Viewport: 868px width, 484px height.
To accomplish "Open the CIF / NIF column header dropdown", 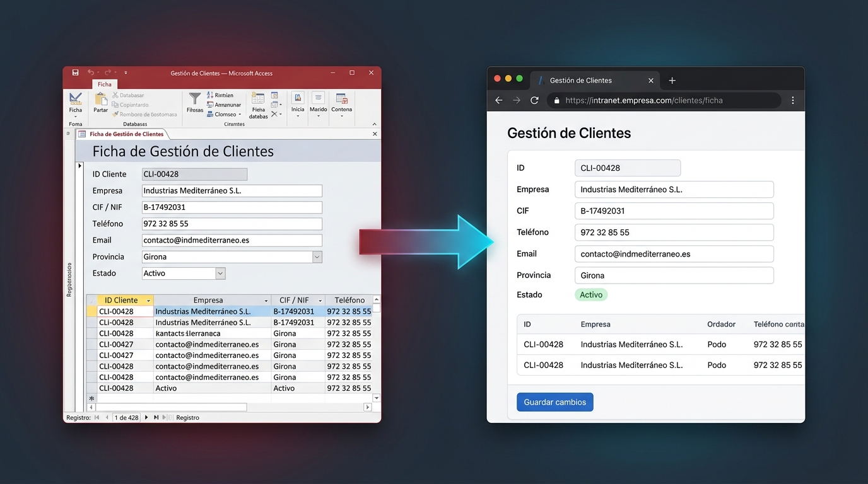I will [320, 301].
